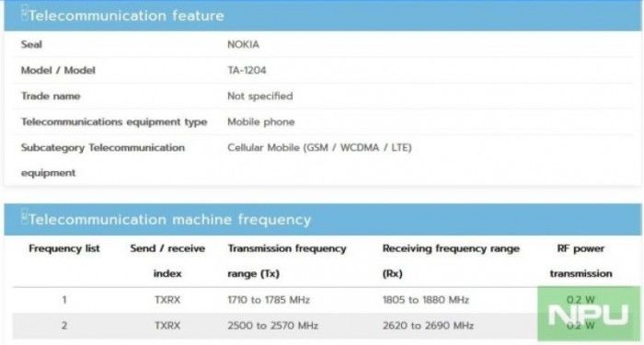
Task: Select the Telecommunications equipment type label
Action: pyautogui.click(x=114, y=122)
